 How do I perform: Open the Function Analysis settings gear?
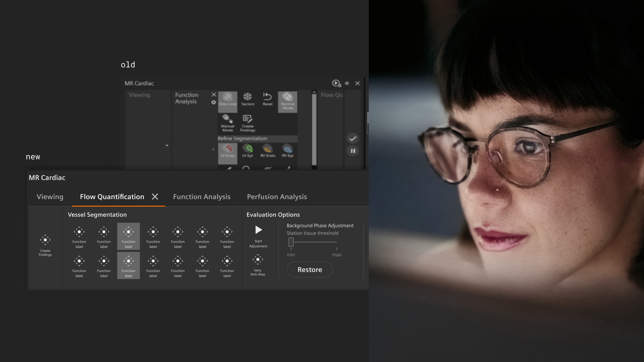tap(214, 102)
